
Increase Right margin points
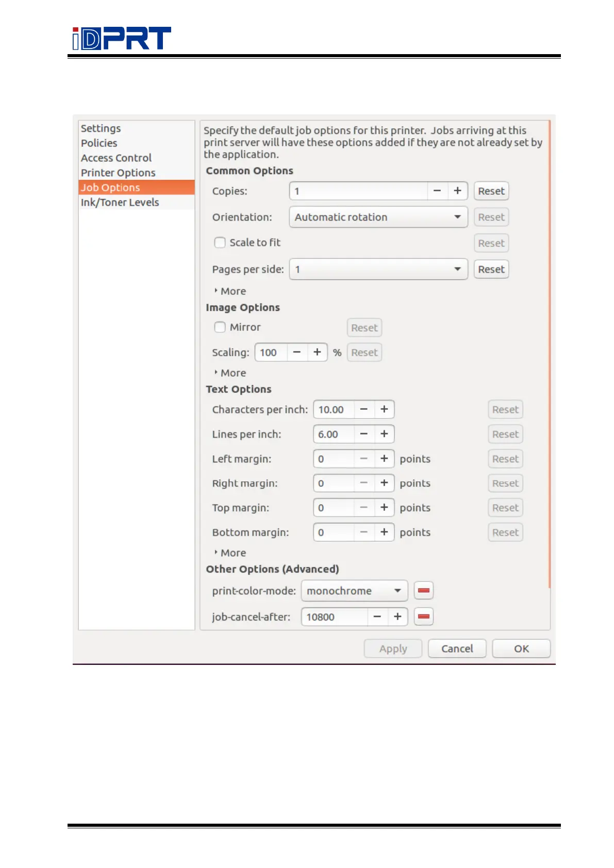coord(384,483)
